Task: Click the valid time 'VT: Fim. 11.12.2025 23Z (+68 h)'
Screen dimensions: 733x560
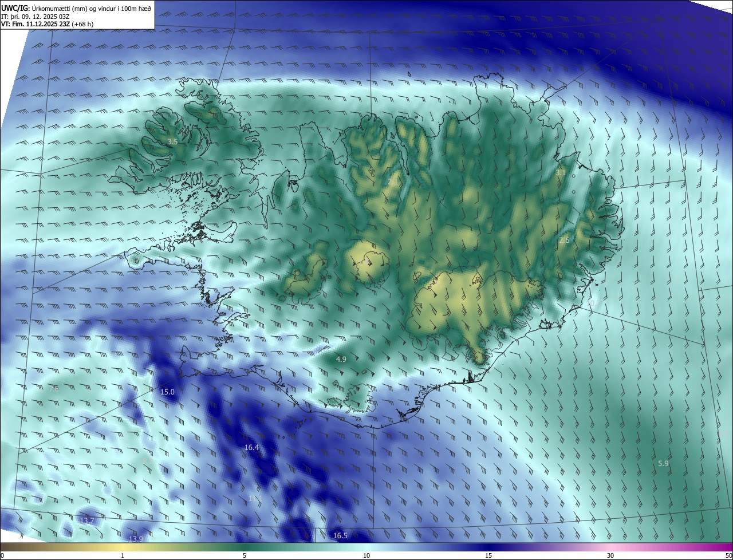Action: coord(48,24)
